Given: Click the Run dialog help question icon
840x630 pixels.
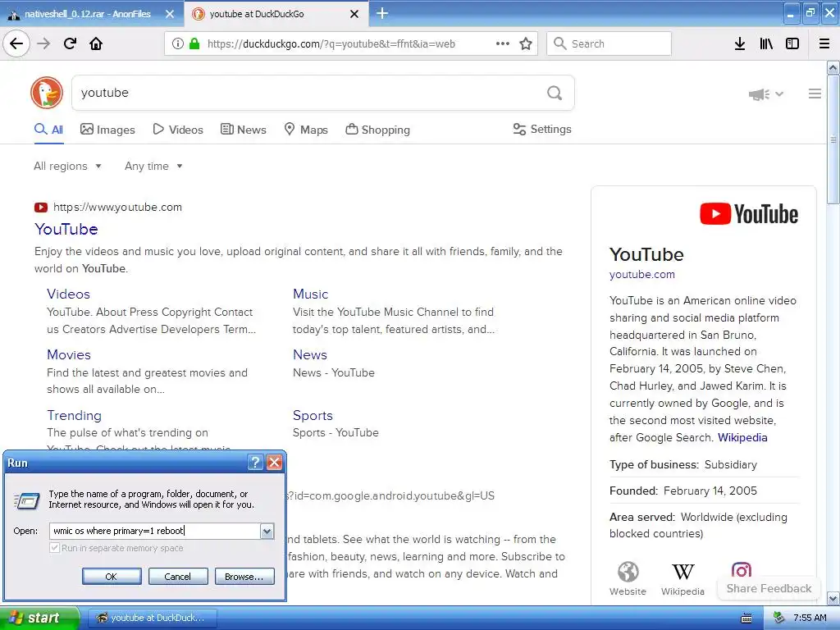Looking at the screenshot, I should (x=256, y=463).
